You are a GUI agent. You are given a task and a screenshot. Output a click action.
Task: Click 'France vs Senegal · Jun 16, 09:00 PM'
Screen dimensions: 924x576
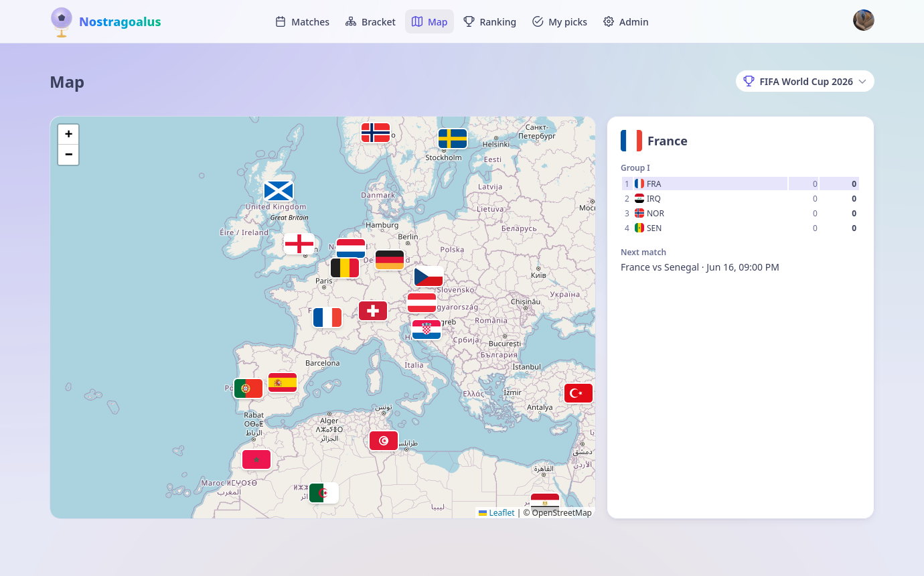tap(700, 267)
